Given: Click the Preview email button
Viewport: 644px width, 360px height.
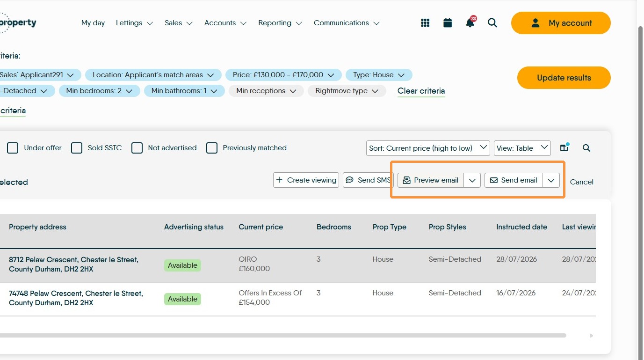Looking at the screenshot, I should point(431,180).
